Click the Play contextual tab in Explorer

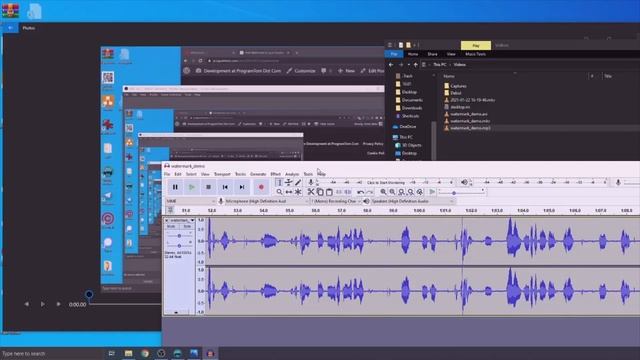pyautogui.click(x=476, y=45)
